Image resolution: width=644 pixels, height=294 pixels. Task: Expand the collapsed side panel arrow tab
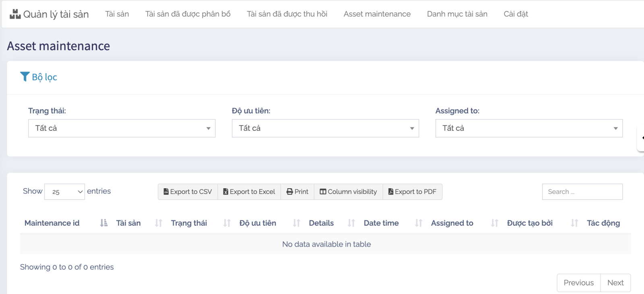point(641,138)
